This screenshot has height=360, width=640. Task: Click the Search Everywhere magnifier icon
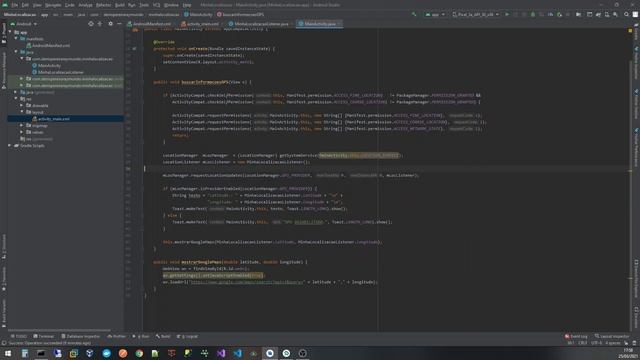(626, 14)
